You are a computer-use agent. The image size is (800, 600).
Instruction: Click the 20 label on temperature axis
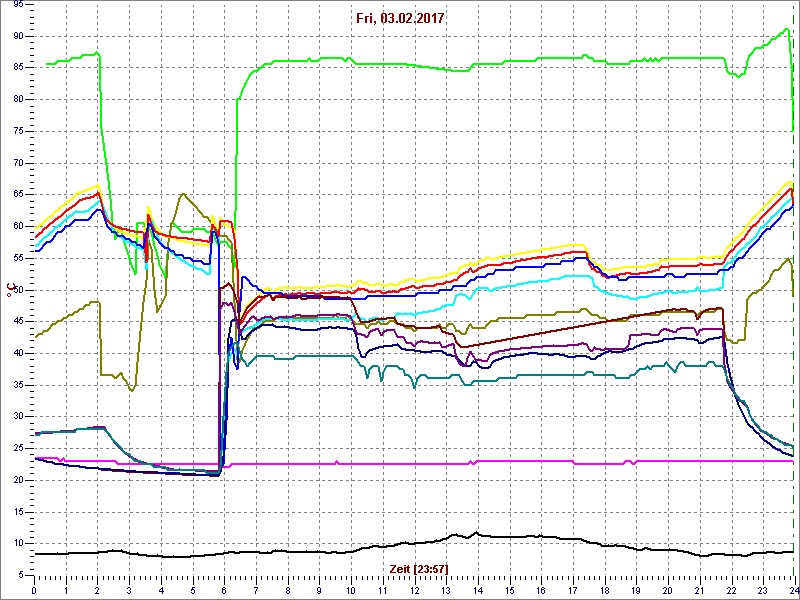click(17, 480)
